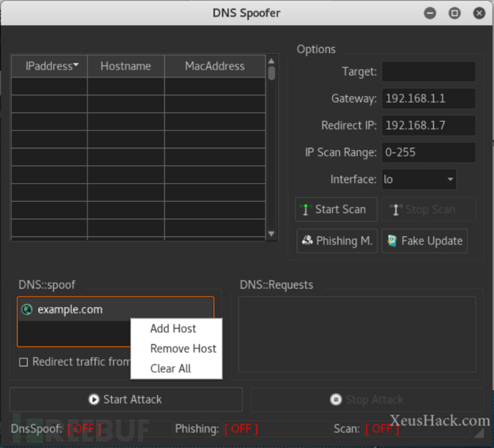Click the DnsSpoof OFF status
494x448 pixels.
[84, 429]
